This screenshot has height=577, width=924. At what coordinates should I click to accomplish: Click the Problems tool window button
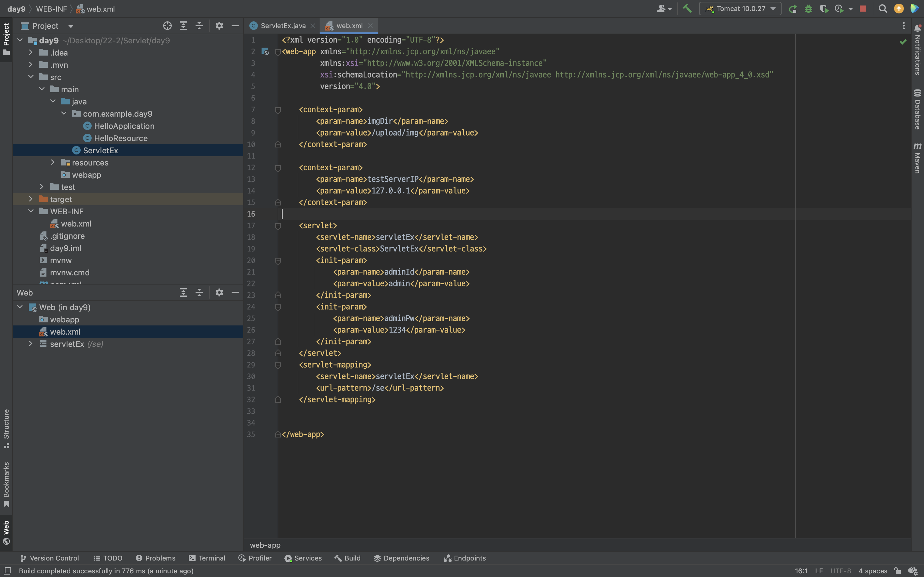click(156, 558)
